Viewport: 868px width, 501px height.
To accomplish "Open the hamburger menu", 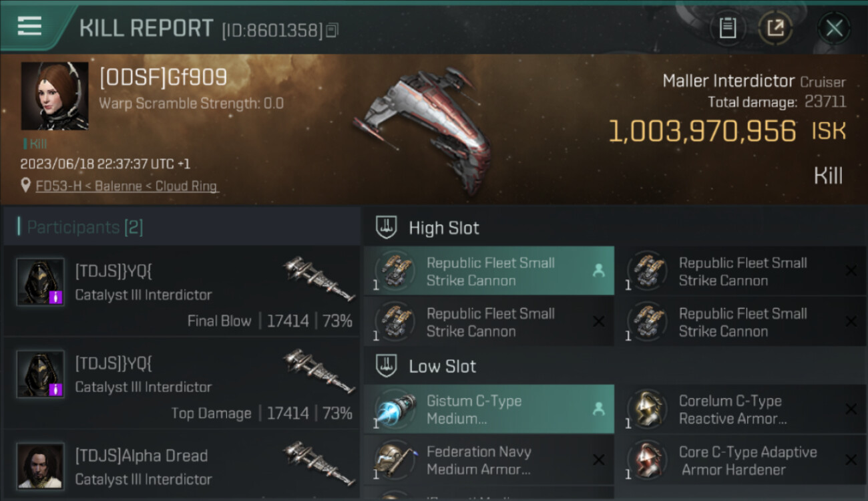I will click(30, 27).
